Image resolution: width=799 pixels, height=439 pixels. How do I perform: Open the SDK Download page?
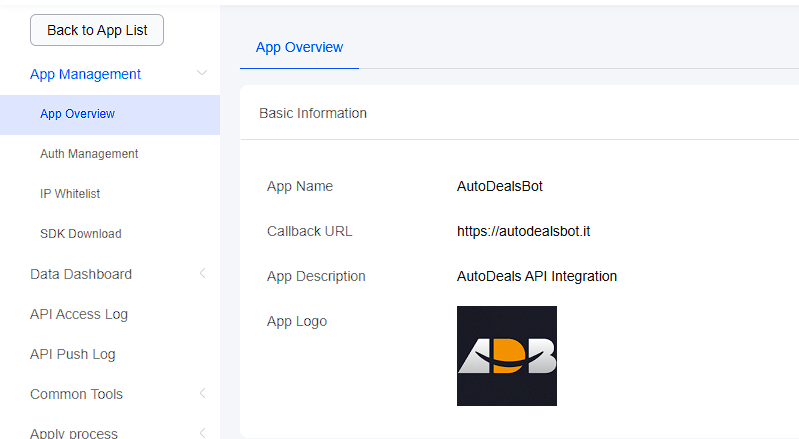[80, 234]
